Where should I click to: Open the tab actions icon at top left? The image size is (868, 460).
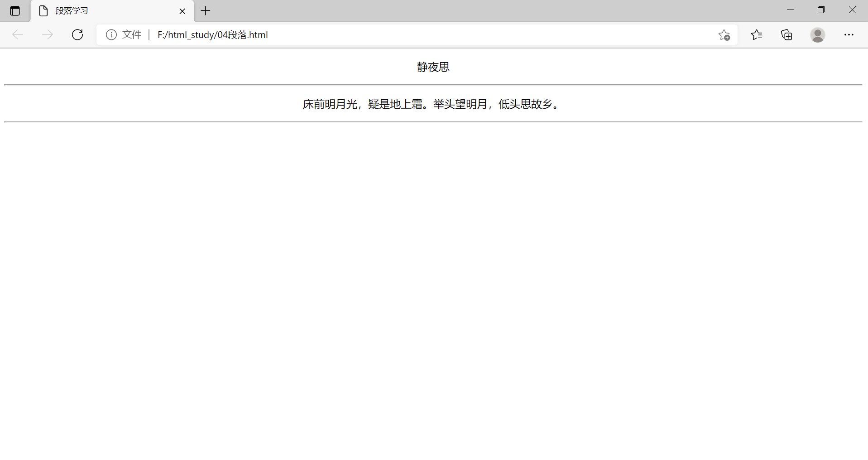(x=15, y=10)
